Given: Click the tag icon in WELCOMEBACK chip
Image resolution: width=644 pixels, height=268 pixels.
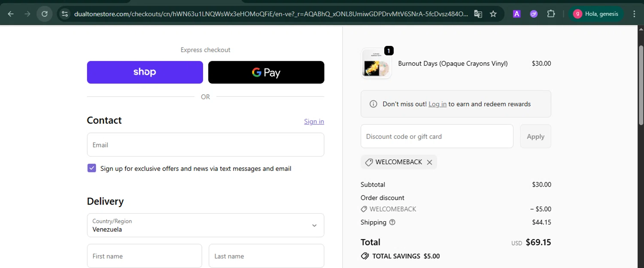Looking at the screenshot, I should (x=369, y=162).
